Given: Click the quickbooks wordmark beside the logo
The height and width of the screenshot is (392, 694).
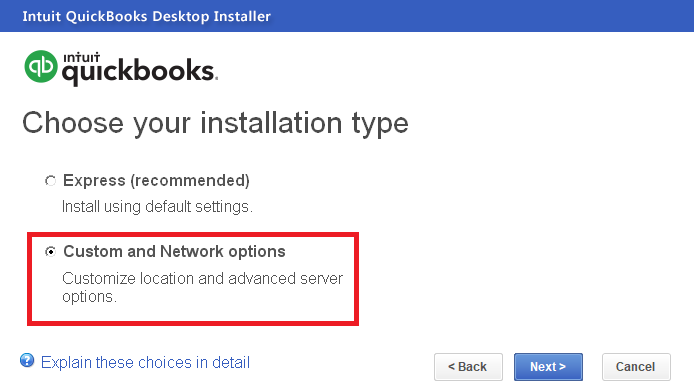Looking at the screenshot, I should click(x=140, y=71).
